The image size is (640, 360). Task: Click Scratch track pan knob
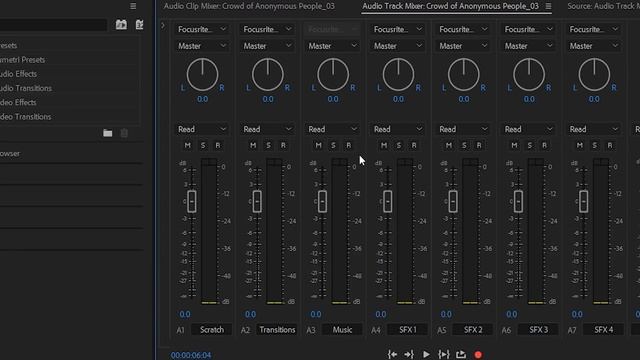[202, 74]
